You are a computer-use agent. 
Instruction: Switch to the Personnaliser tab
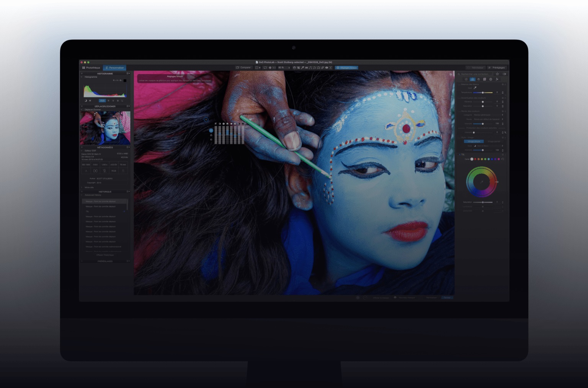point(114,68)
